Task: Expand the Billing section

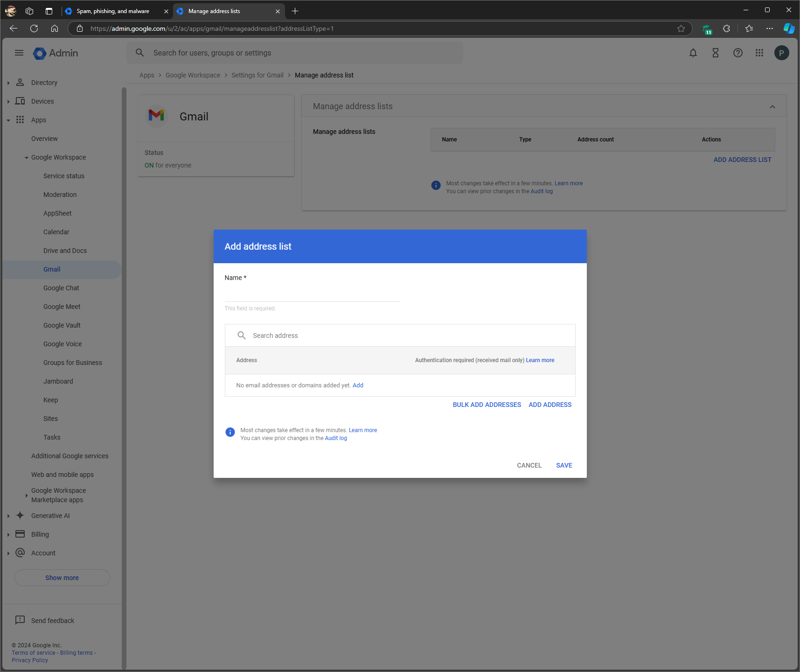Action: (8, 534)
